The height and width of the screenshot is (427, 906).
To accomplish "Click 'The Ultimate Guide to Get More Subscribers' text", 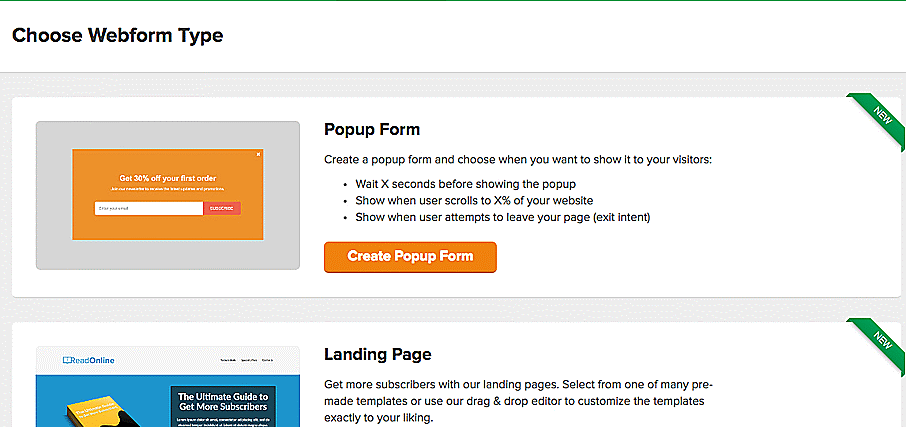I will click(222, 400).
